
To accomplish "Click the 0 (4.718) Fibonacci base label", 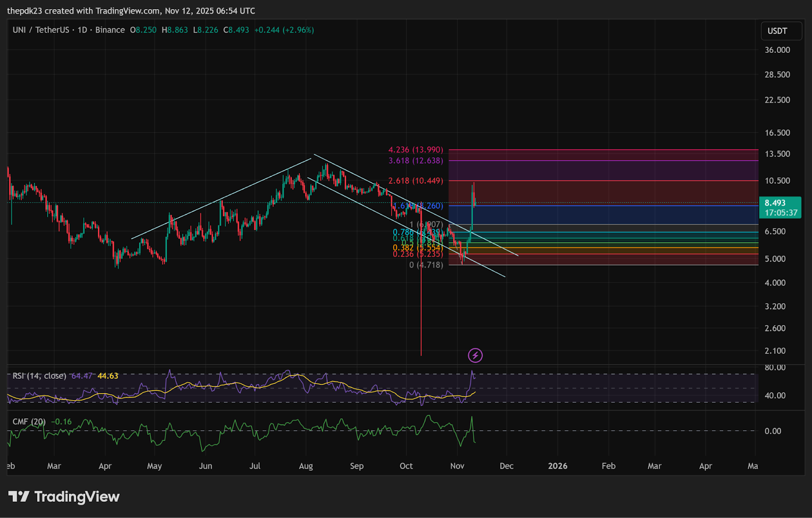I will pos(426,265).
